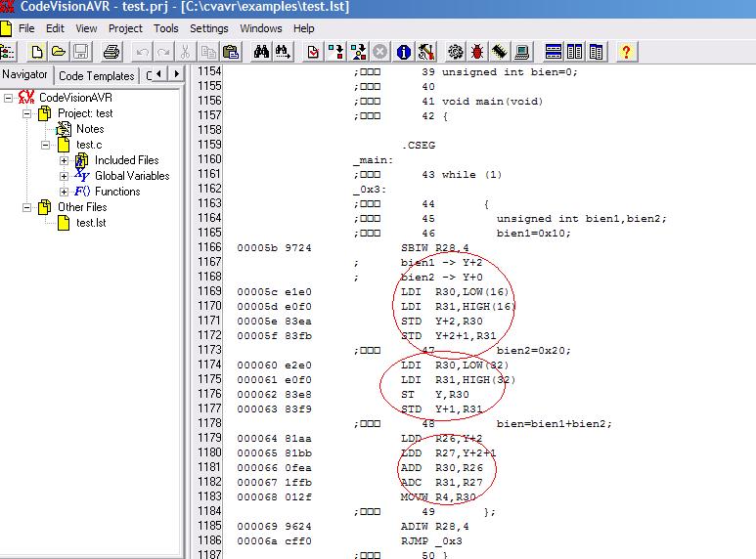The image size is (756, 559).
Task: Open the Windows menu
Action: pyautogui.click(x=261, y=28)
